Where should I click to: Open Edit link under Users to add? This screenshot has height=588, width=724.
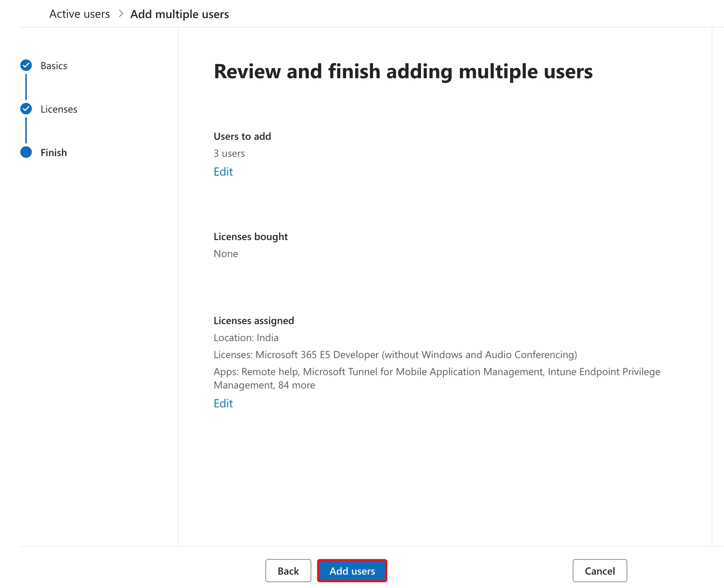coord(223,172)
